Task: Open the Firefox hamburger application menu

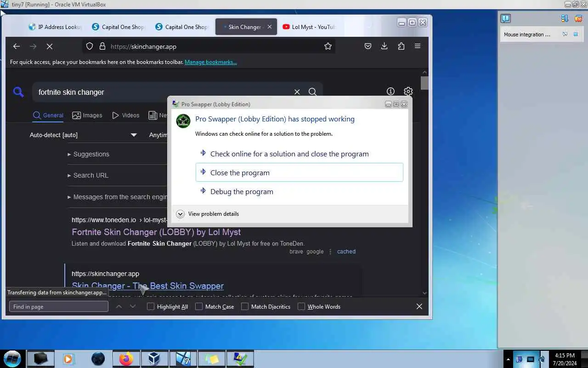Action: pyautogui.click(x=418, y=46)
